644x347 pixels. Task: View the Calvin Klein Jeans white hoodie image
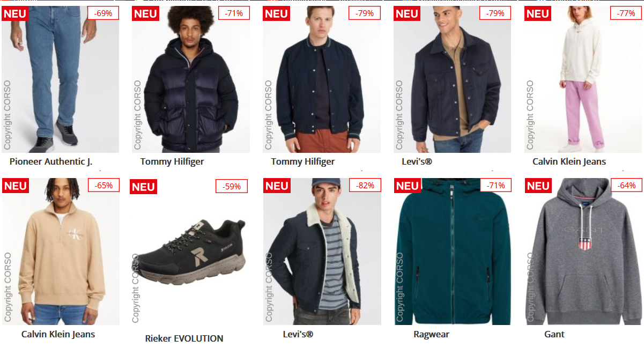tap(583, 79)
